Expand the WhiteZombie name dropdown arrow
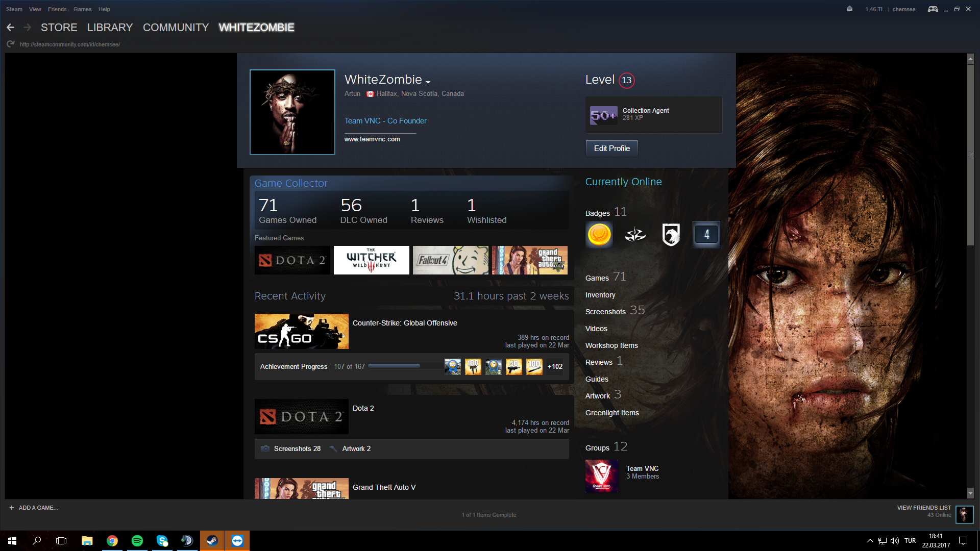This screenshot has height=551, width=980. click(428, 82)
